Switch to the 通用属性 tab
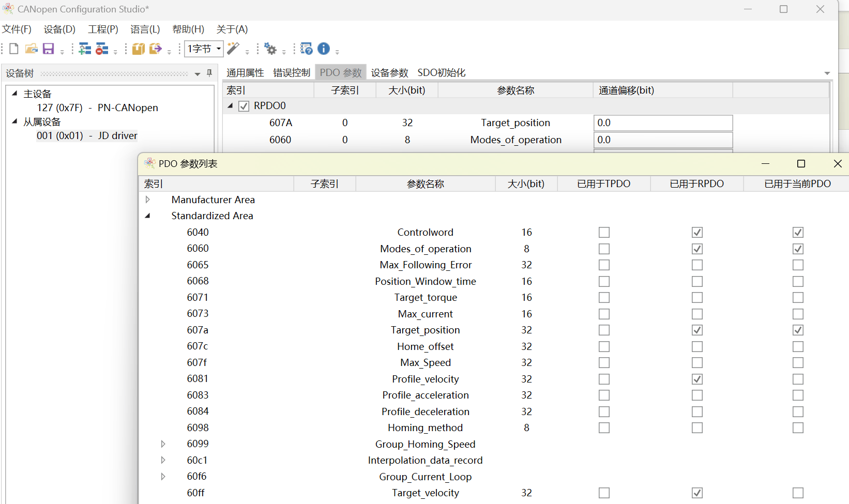The image size is (849, 504). tap(245, 73)
